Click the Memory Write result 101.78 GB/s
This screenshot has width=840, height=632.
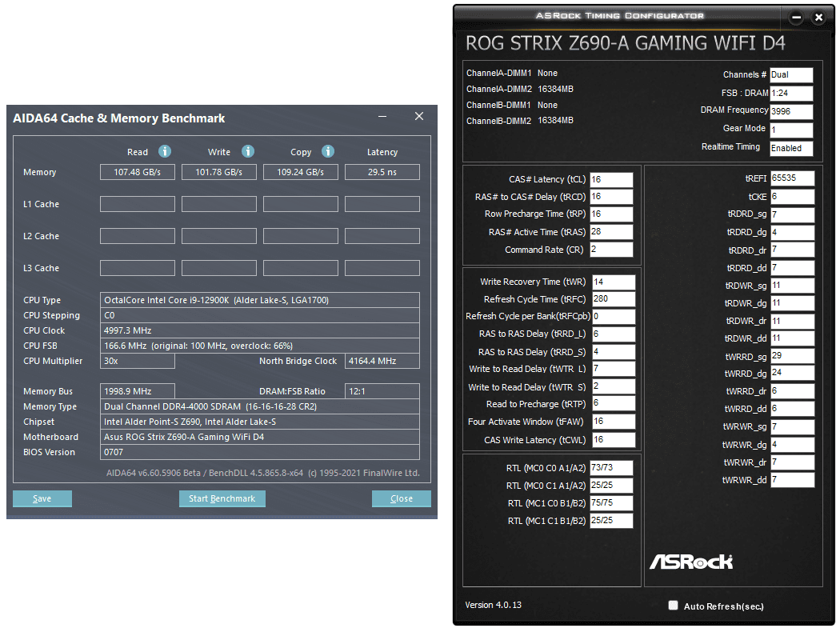pos(219,172)
